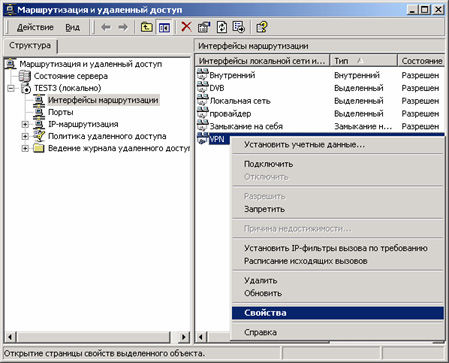Click the Export list toolbar icon
The image size is (449, 363).
tap(239, 27)
